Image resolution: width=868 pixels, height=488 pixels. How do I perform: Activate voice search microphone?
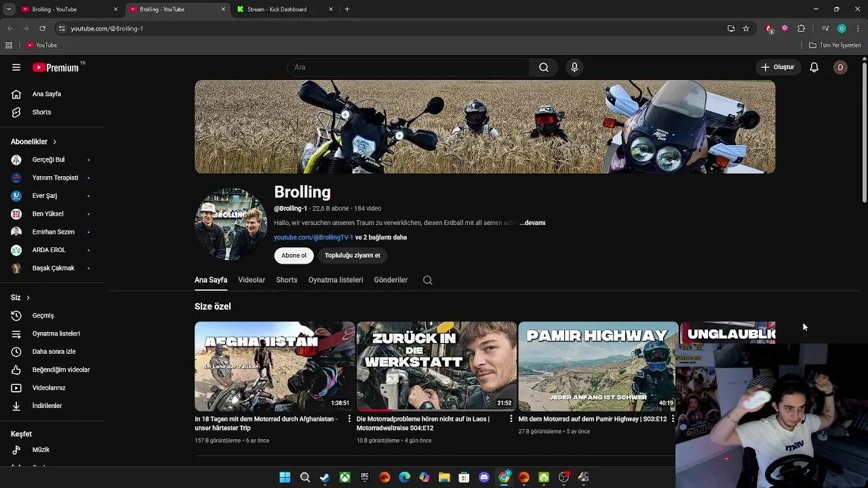point(574,67)
